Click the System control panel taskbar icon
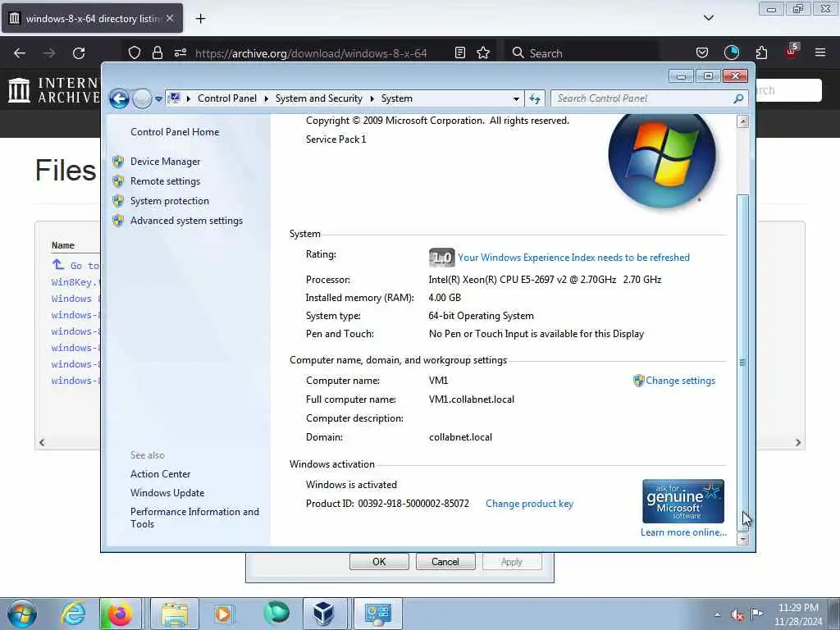The height and width of the screenshot is (630, 840). [377, 614]
